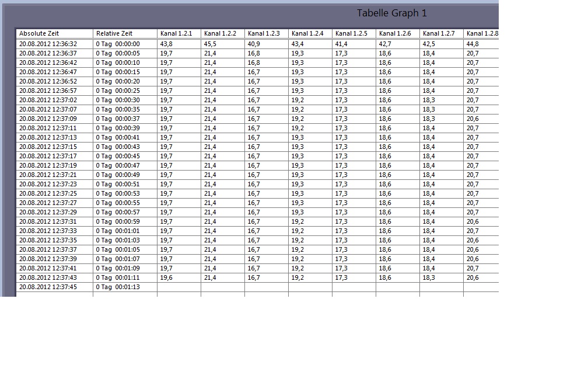Click the Relative Zeit column header
This screenshot has width=588, height=368.
tap(125, 33)
